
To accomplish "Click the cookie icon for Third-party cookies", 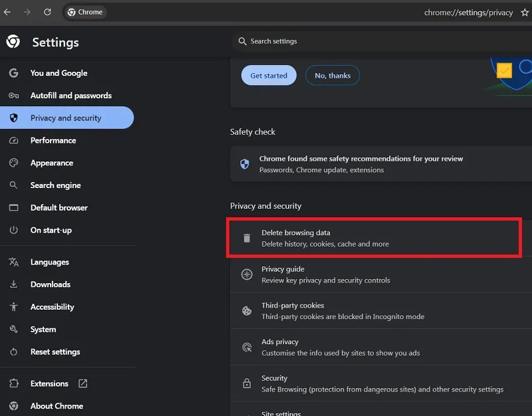I will tap(247, 310).
